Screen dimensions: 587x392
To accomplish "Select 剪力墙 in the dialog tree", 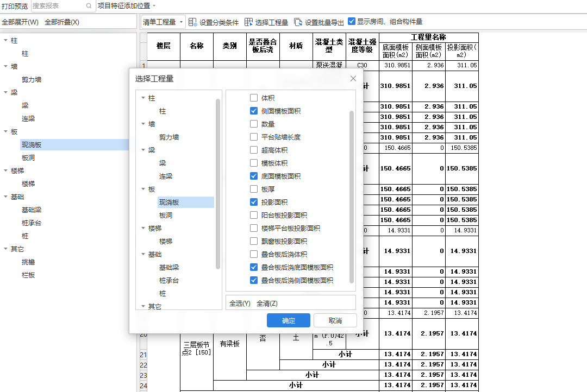I will point(169,137).
